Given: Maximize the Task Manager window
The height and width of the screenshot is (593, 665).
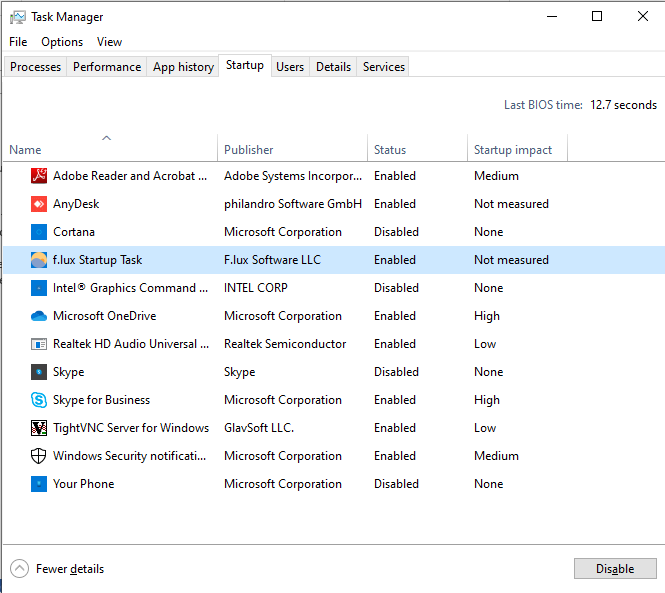Looking at the screenshot, I should point(597,17).
